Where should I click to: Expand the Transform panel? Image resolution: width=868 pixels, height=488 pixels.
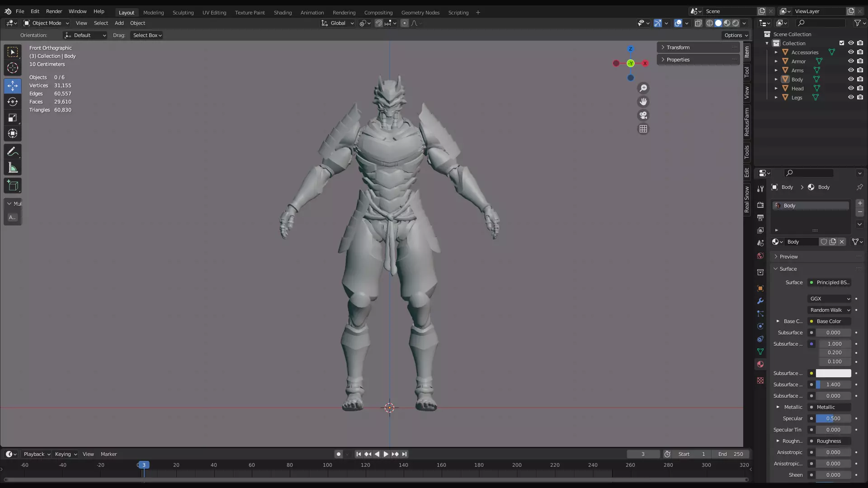698,47
